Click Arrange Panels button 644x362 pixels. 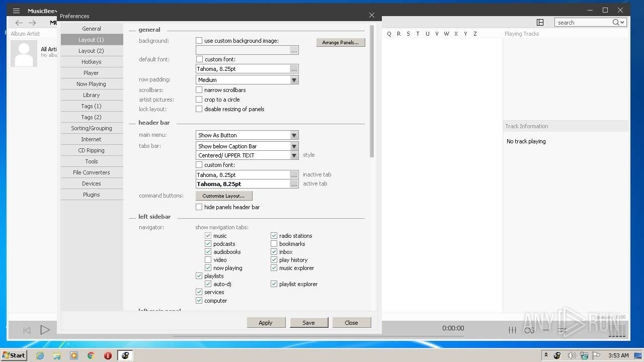coord(341,43)
